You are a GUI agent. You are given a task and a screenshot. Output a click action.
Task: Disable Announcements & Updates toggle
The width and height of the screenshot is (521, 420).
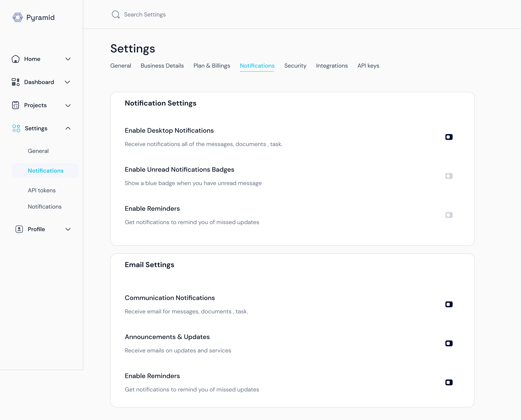pos(449,343)
